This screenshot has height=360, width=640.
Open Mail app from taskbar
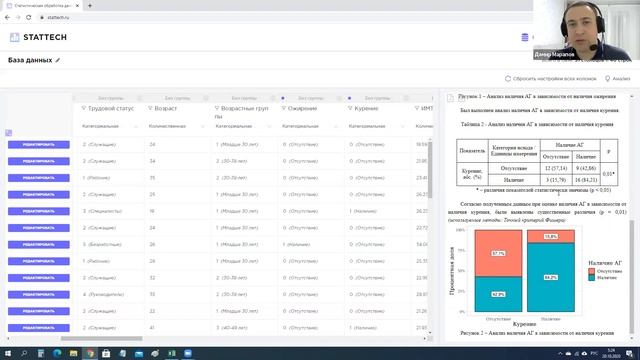coord(139,353)
